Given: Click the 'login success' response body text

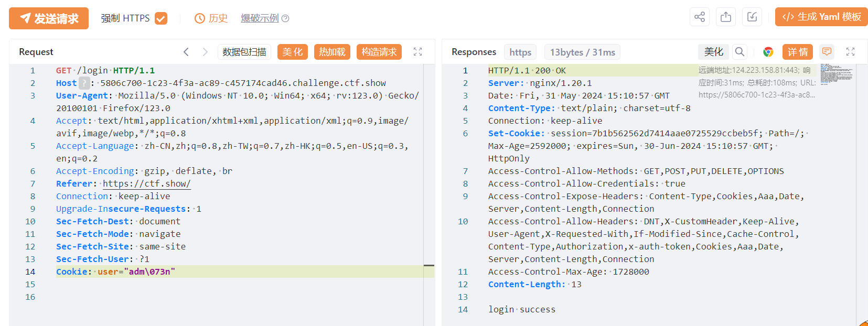Looking at the screenshot, I should tap(521, 309).
